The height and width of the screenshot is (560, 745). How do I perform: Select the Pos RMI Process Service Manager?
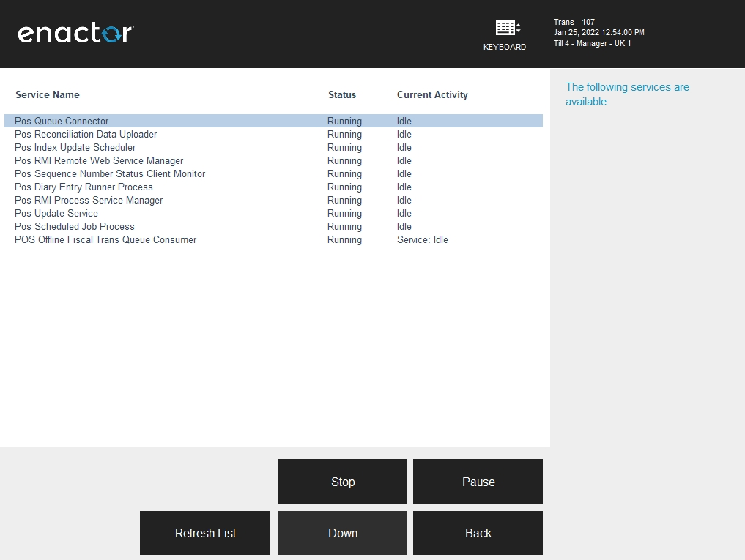point(89,200)
